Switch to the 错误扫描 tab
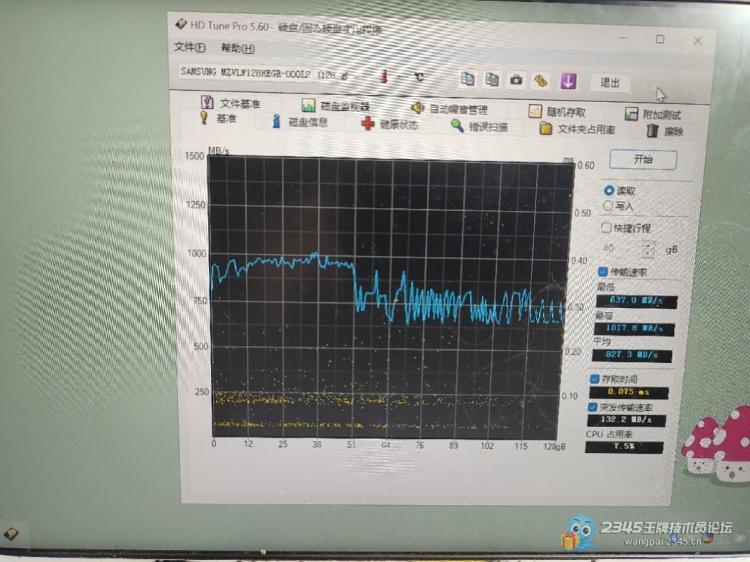The width and height of the screenshot is (750, 562). coord(478,126)
